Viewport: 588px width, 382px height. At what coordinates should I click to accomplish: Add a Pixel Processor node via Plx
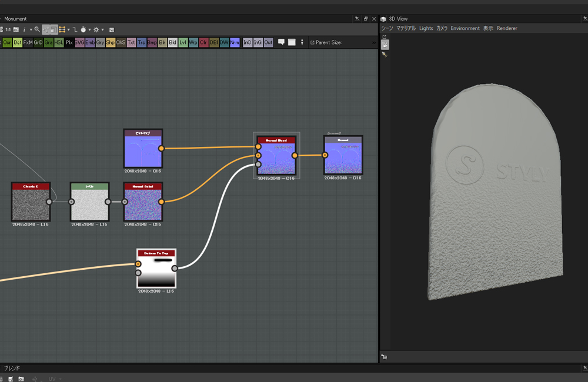(x=69, y=42)
